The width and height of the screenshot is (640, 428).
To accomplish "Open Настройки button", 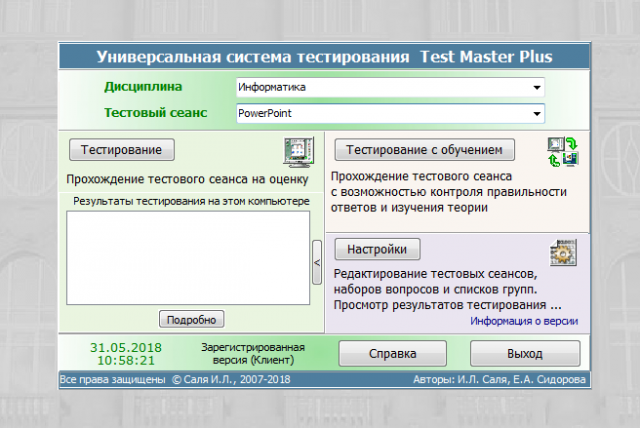I will [x=377, y=249].
